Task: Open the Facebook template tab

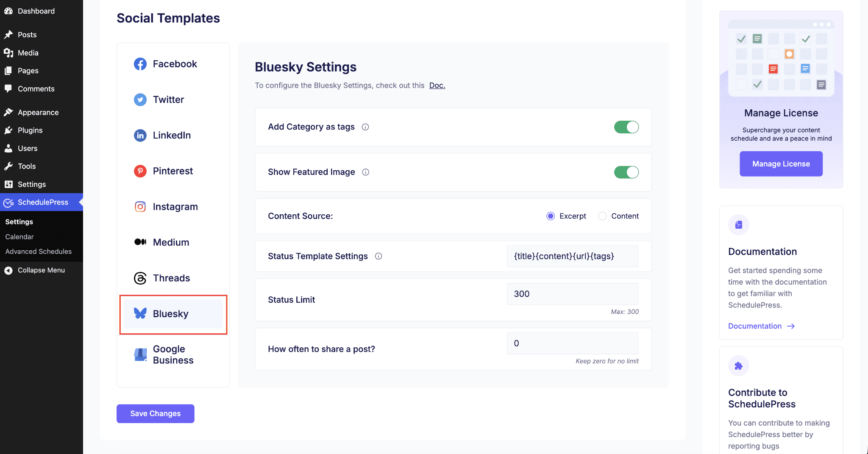Action: click(173, 64)
